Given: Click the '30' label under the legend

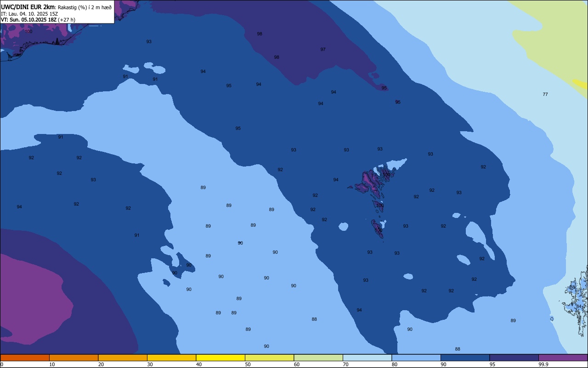Looking at the screenshot, I should click(x=150, y=364).
